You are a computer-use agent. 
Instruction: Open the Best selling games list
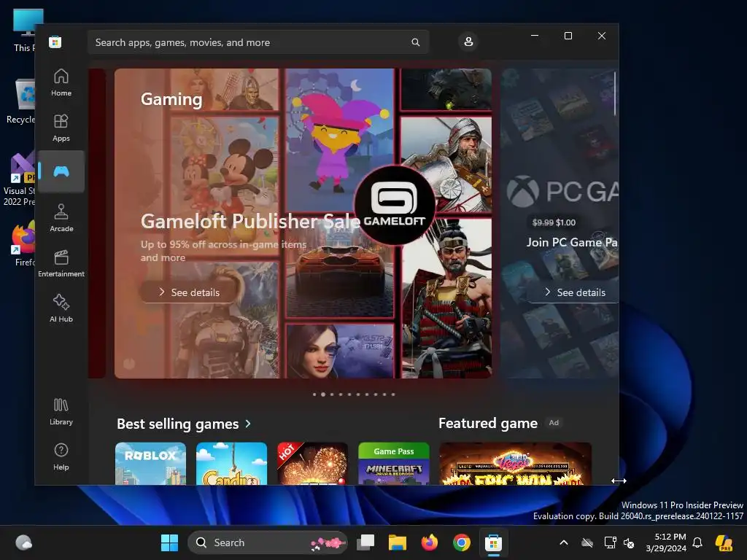pos(178,424)
